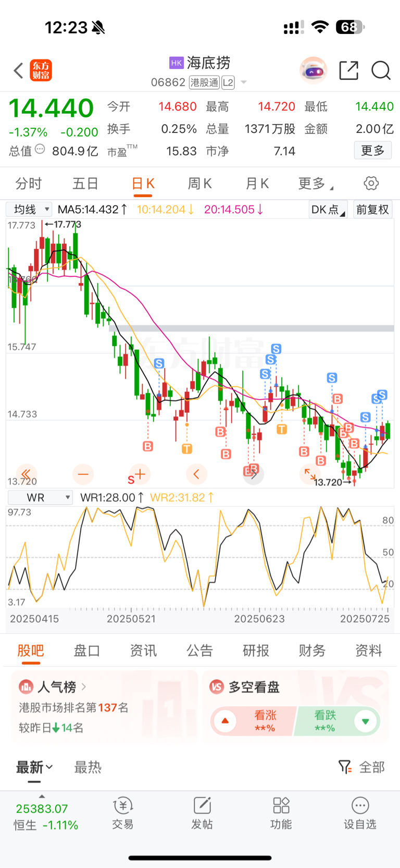Switch to the 资讯 tab
The width and height of the screenshot is (400, 868).
tap(143, 651)
